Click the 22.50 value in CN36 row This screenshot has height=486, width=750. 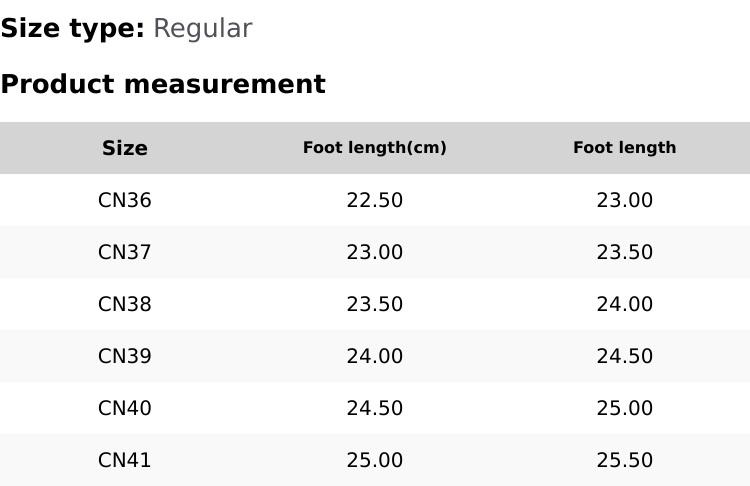(375, 200)
